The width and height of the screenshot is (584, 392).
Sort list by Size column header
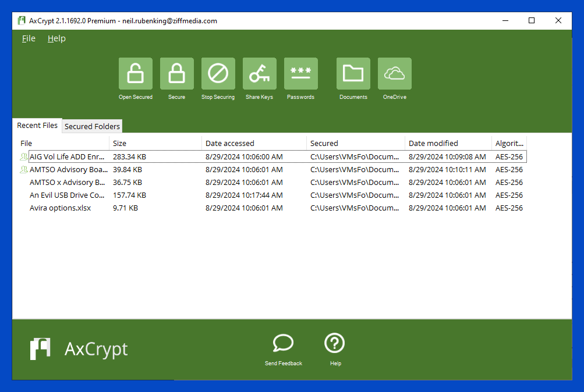[155, 143]
